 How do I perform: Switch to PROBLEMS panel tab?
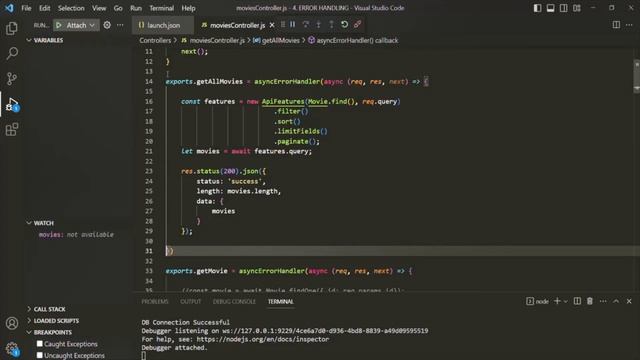[155, 302]
